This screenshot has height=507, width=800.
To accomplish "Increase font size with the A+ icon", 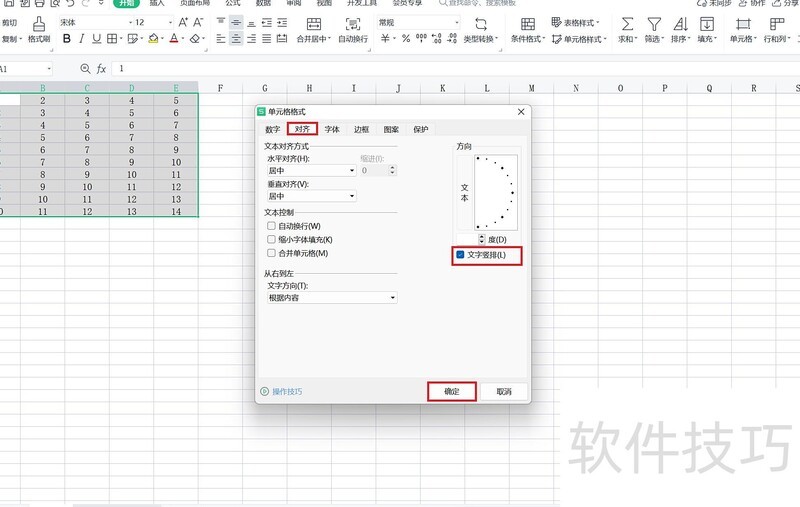I will point(183,22).
